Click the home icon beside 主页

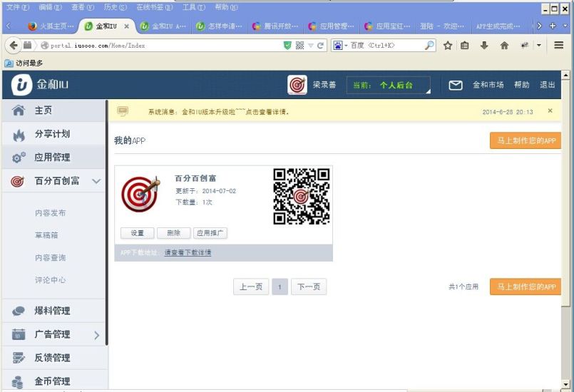19,111
